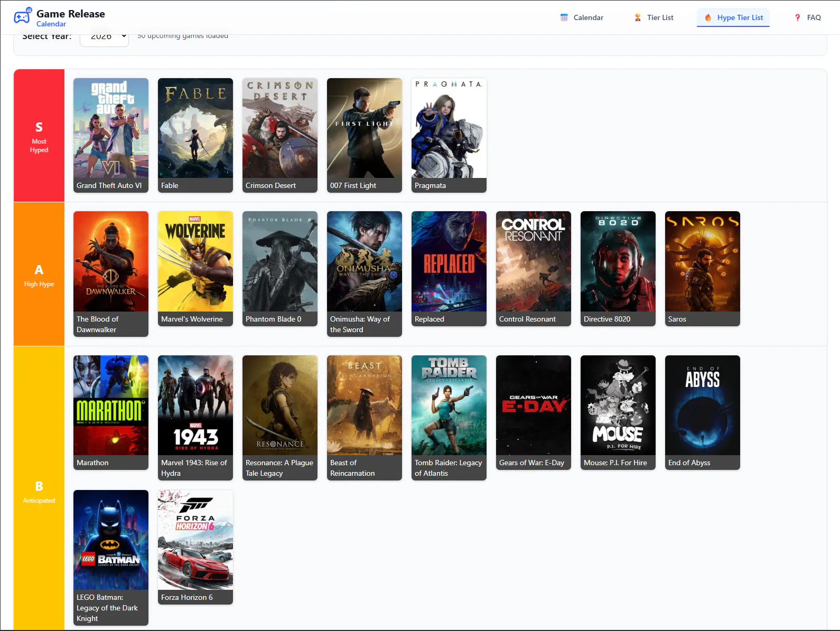This screenshot has width=840, height=631.
Task: Select the Control Resonant cover
Action: 534,261
